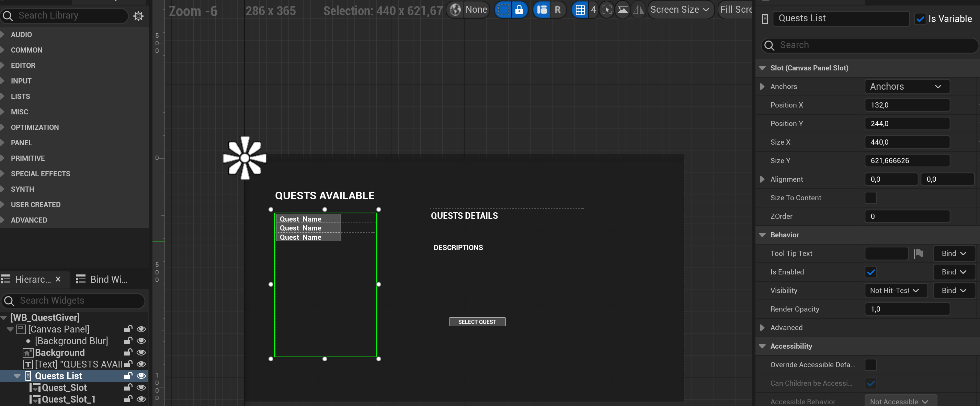Enable the Size To Content checkbox
This screenshot has height=406, width=980.
(x=870, y=198)
